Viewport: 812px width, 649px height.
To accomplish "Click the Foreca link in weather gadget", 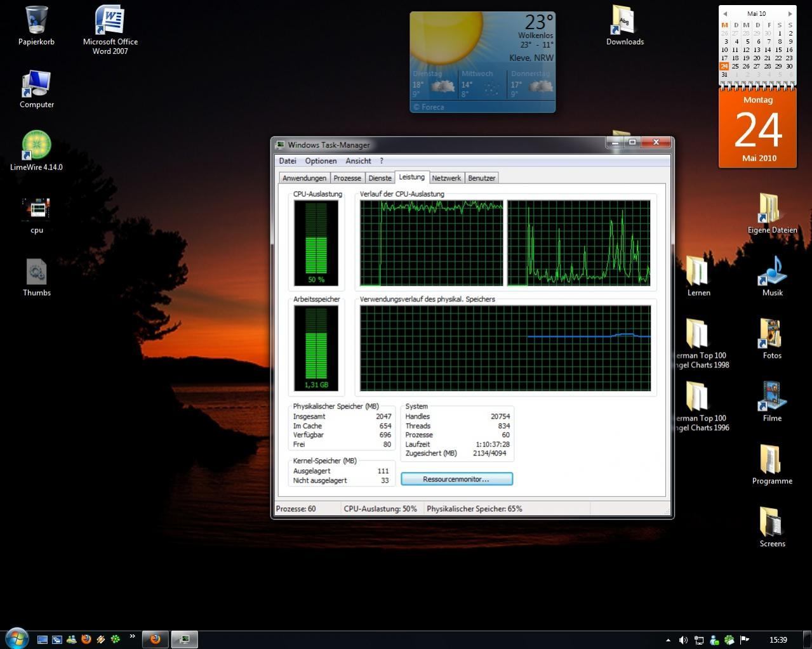I will [429, 107].
